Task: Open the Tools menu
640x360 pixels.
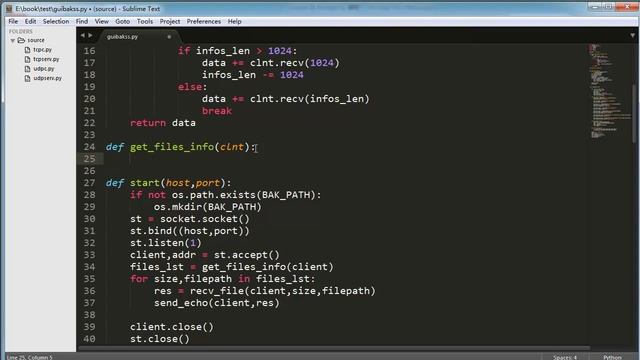Action: (x=144, y=21)
